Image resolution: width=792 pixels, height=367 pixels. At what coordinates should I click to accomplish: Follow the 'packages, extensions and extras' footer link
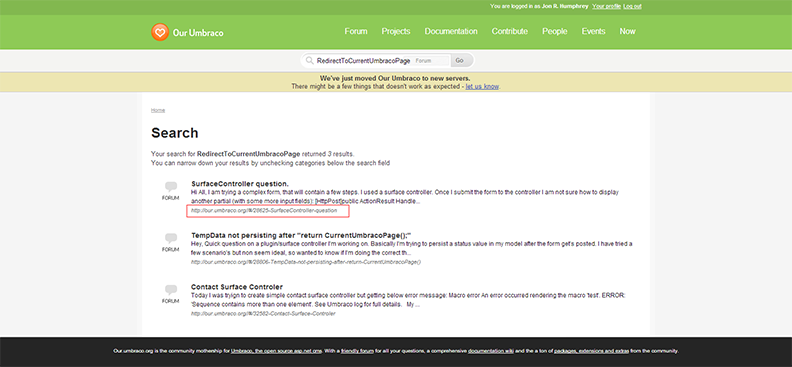(591, 351)
